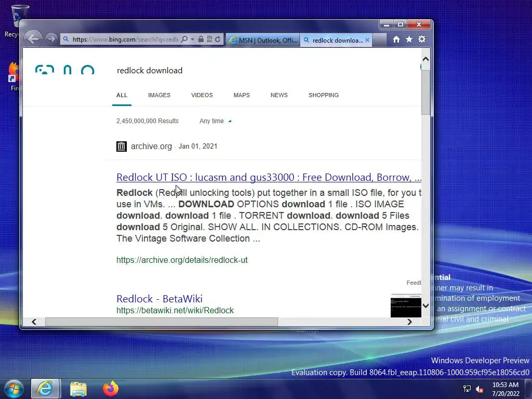This screenshot has width=532, height=399.
Task: Click the vertical scrollbar down arrow
Action: [425, 305]
